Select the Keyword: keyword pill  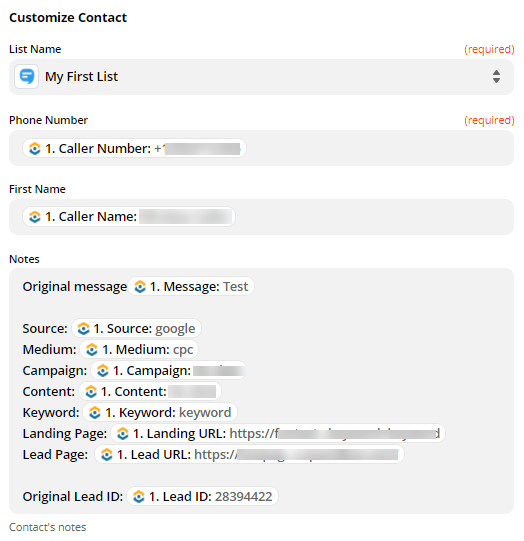(x=160, y=412)
